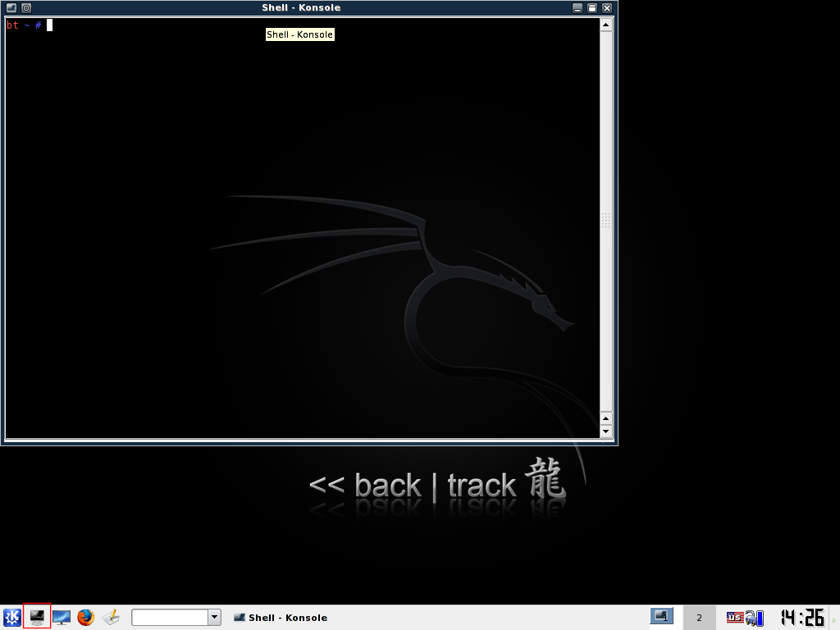Switch to virtual desktop 2 in pager

pyautogui.click(x=699, y=618)
